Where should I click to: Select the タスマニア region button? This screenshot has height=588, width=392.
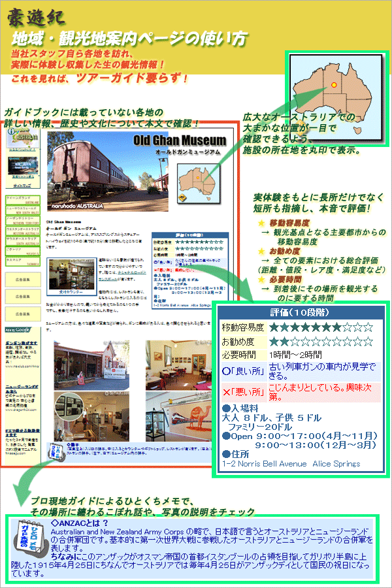[22, 261]
